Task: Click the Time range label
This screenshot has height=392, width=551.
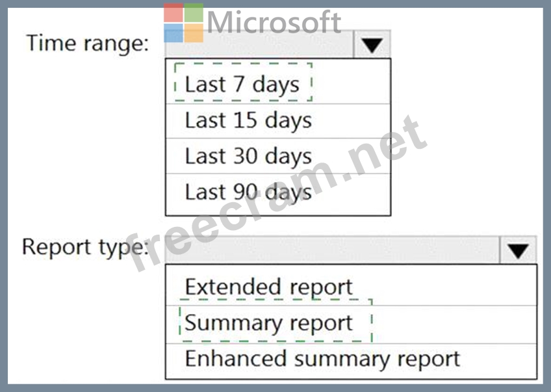Action: coord(88,44)
